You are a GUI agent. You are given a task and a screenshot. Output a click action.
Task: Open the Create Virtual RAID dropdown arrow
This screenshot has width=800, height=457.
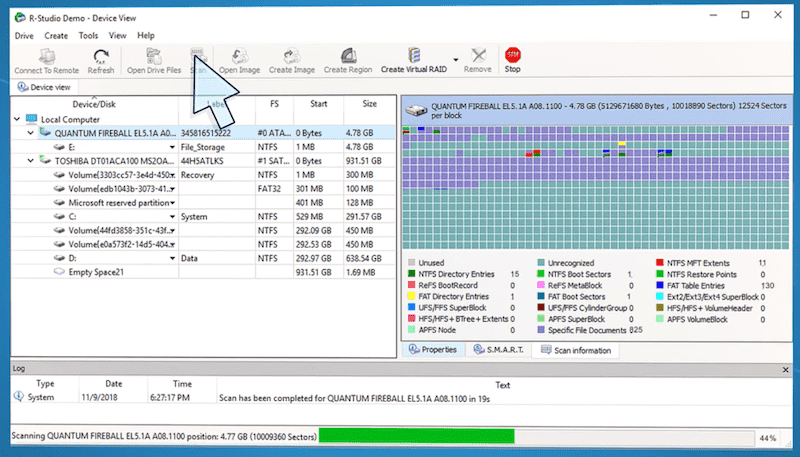(456, 58)
